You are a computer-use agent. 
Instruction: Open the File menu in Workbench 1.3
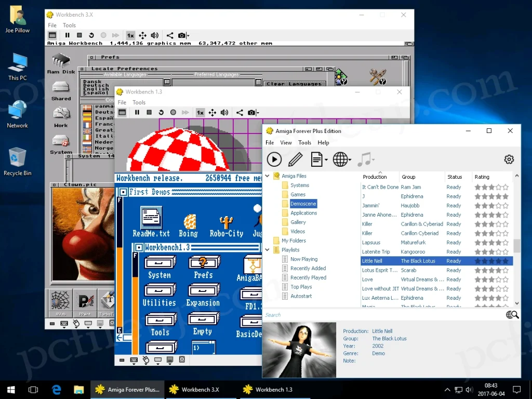(x=122, y=102)
